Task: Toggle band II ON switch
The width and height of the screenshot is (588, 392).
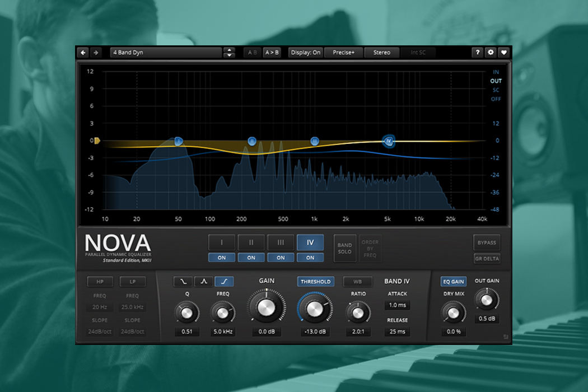Action: pos(251,258)
